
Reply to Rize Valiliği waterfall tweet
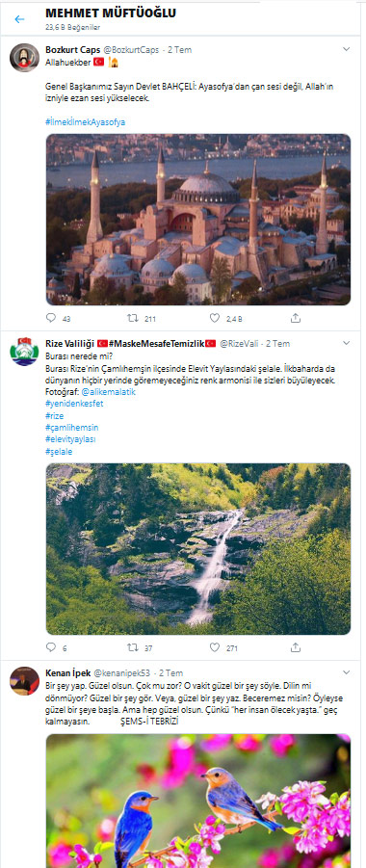(x=51, y=647)
